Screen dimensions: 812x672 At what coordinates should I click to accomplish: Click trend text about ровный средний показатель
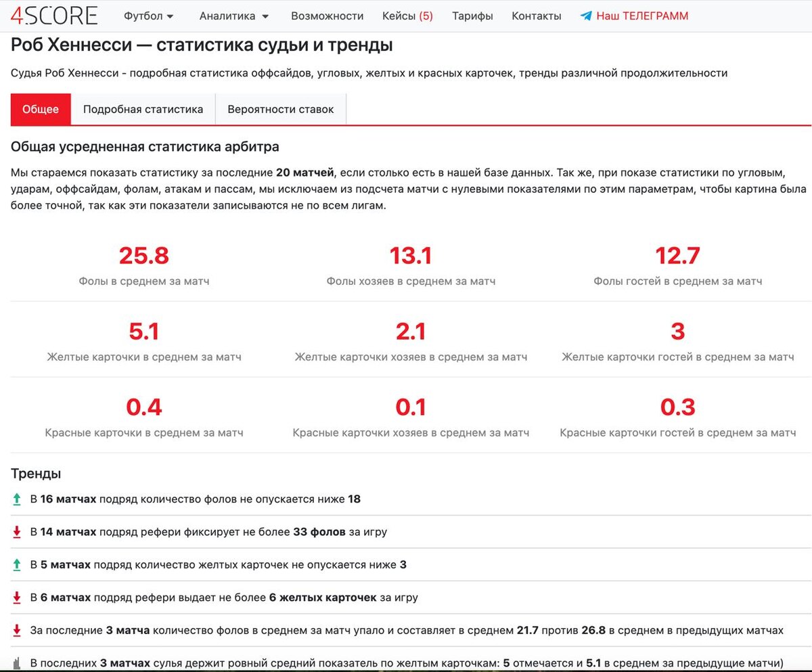[406, 663]
